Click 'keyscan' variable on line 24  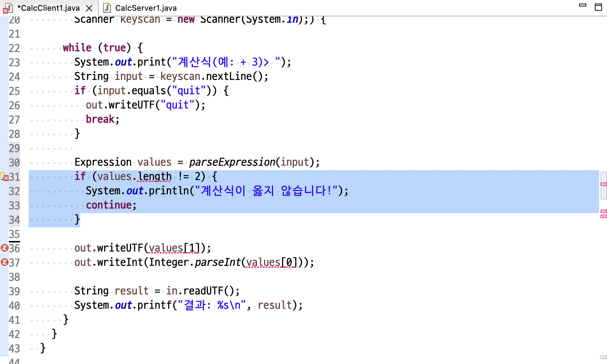(180, 76)
